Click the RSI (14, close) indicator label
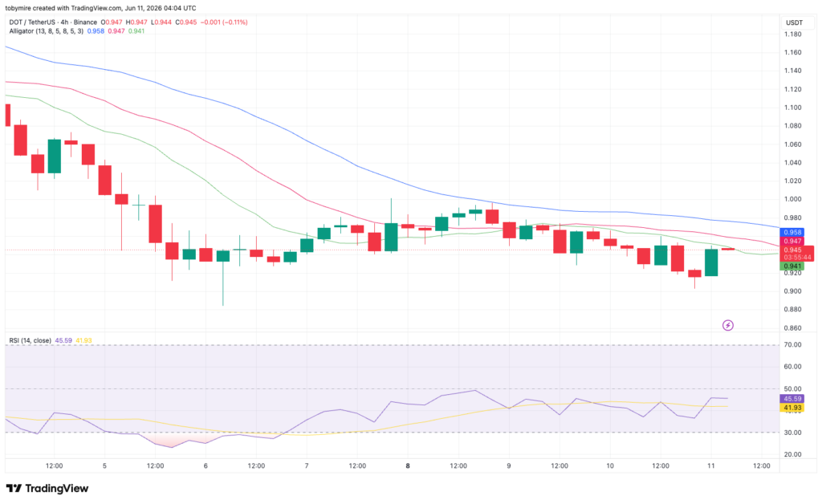 (x=30, y=340)
